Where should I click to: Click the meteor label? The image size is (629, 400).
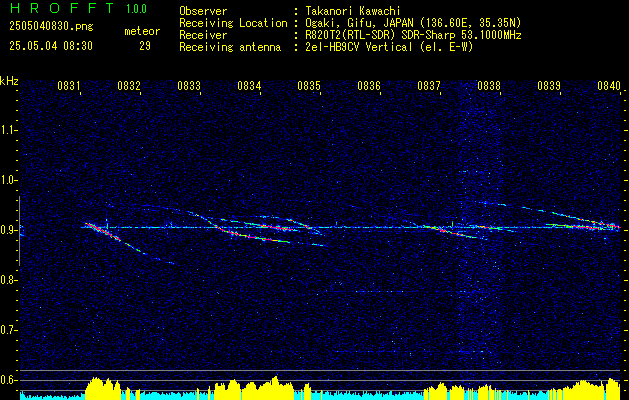(x=142, y=31)
